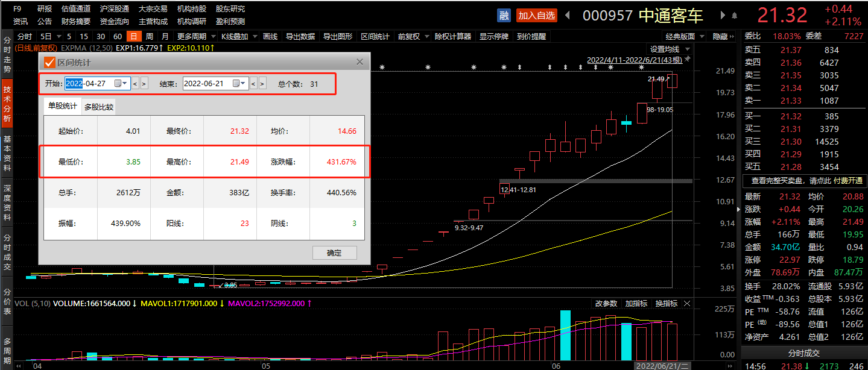
Task: Open the 技术分析 sidebar tab
Action: (7, 104)
